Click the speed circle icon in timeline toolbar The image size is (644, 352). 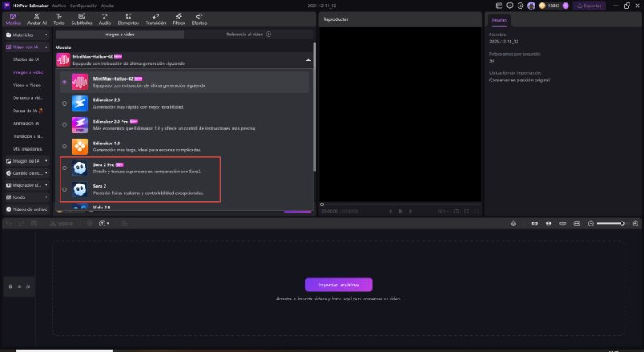pos(102,223)
